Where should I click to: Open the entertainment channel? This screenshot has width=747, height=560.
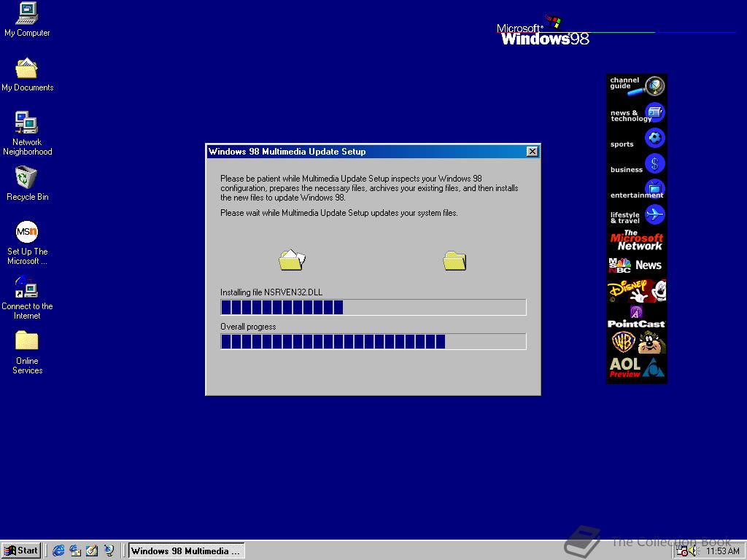pyautogui.click(x=636, y=190)
